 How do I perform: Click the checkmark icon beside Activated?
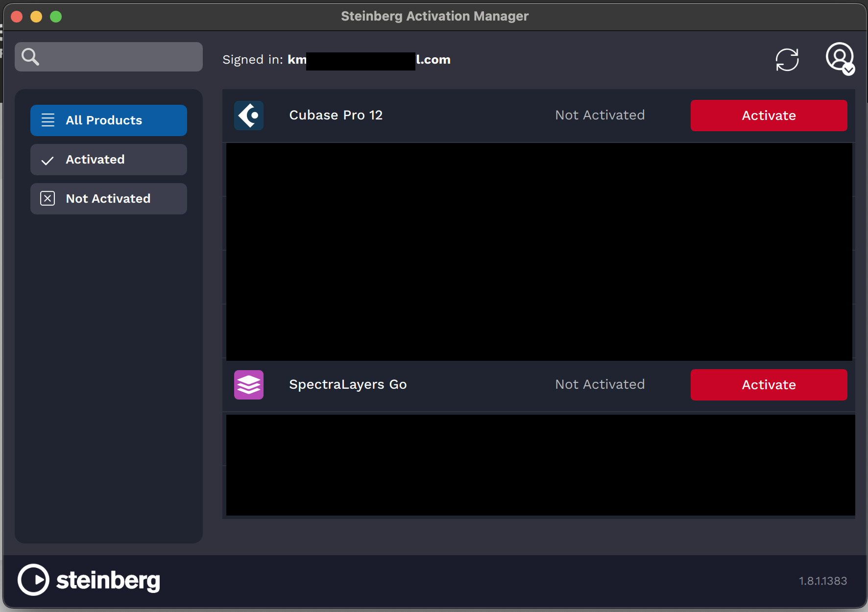[x=47, y=160]
